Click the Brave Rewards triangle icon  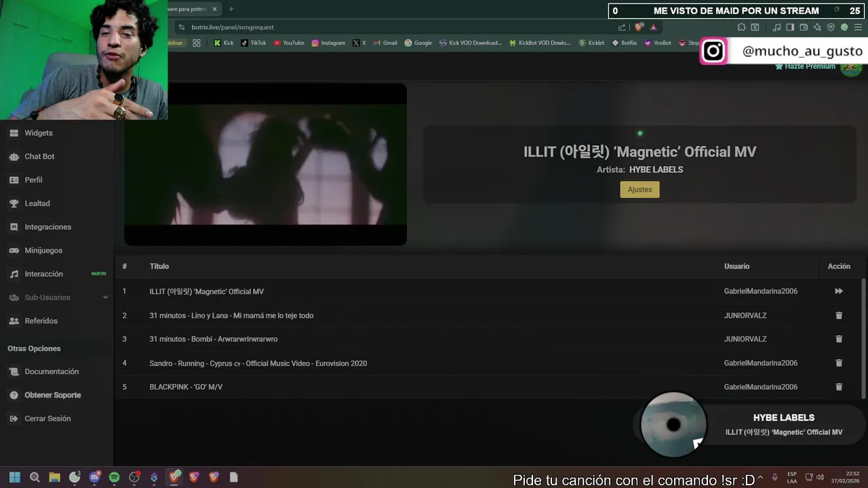(x=653, y=27)
